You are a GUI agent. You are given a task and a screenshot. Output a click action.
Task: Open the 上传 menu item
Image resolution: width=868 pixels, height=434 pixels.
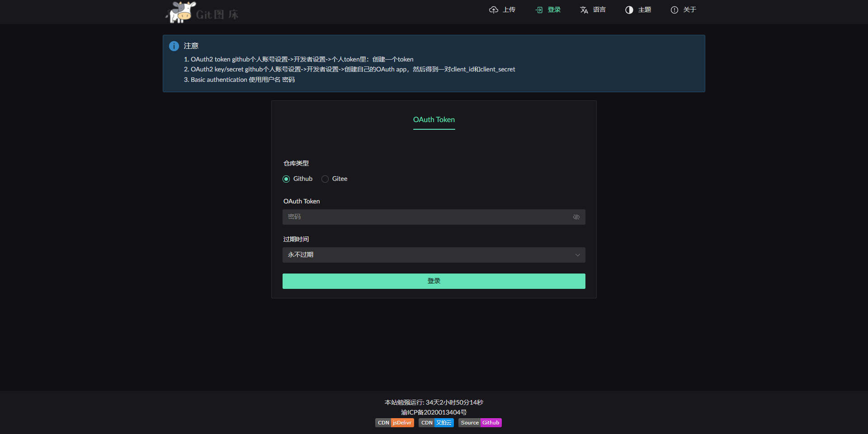(x=502, y=10)
